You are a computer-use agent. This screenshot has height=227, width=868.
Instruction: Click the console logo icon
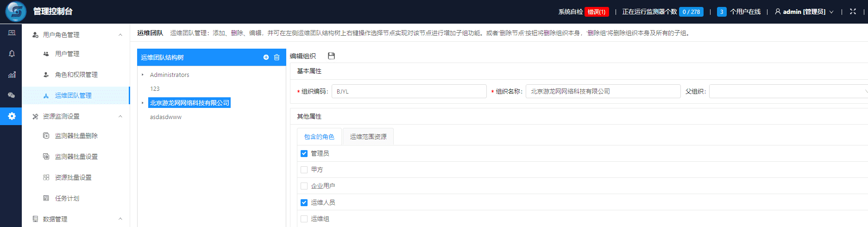16,12
